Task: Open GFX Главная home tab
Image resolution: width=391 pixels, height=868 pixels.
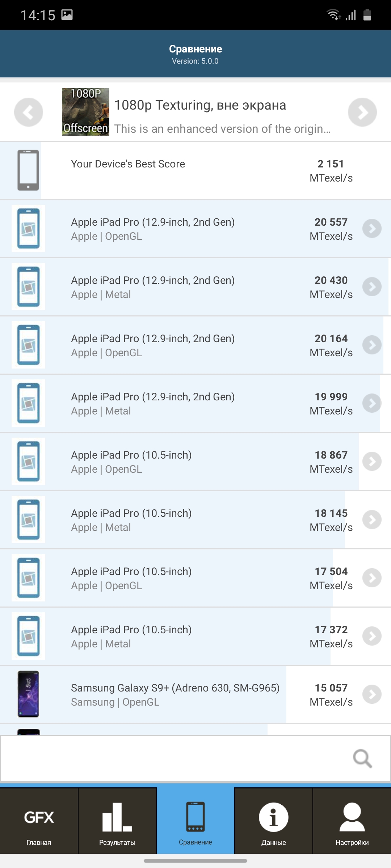Action: (x=39, y=821)
